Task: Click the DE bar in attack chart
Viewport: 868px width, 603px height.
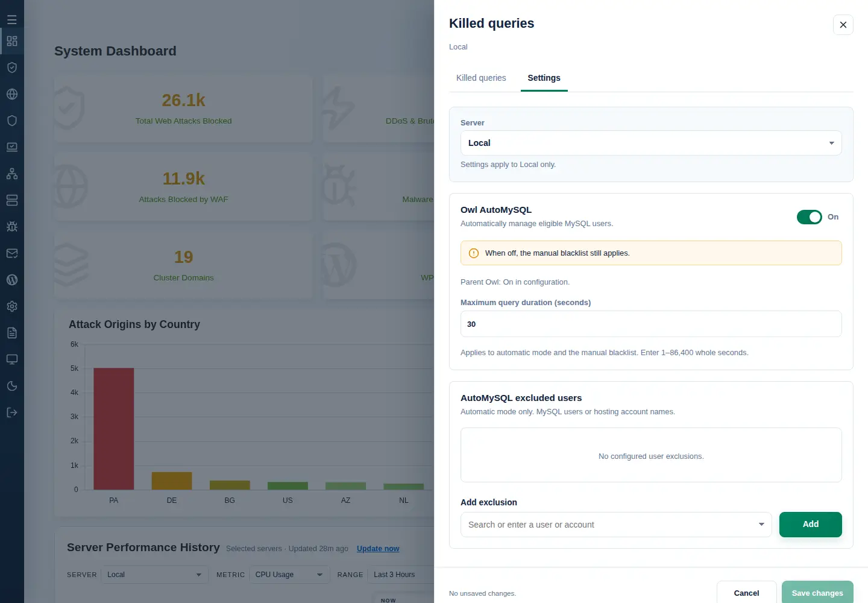Action: click(172, 481)
